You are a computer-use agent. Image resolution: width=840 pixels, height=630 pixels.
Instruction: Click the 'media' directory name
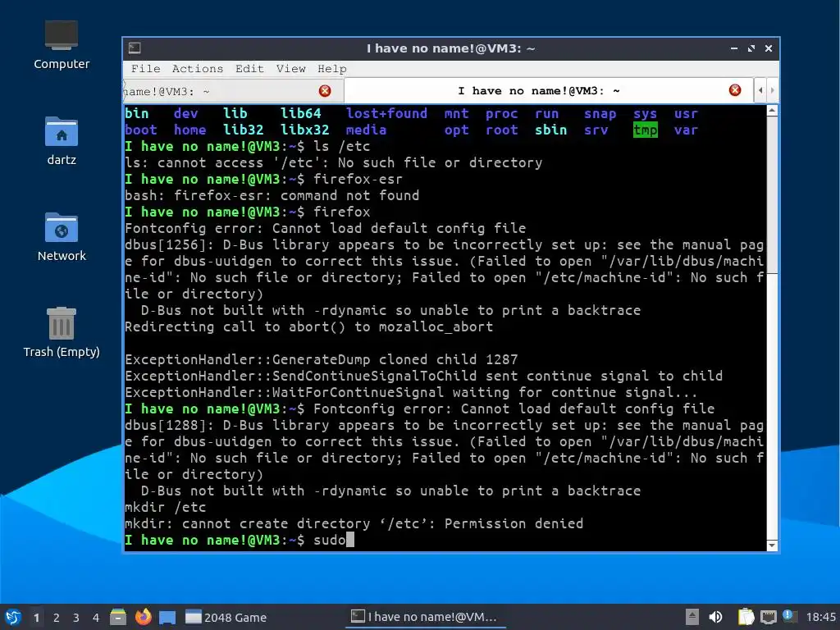(366, 130)
